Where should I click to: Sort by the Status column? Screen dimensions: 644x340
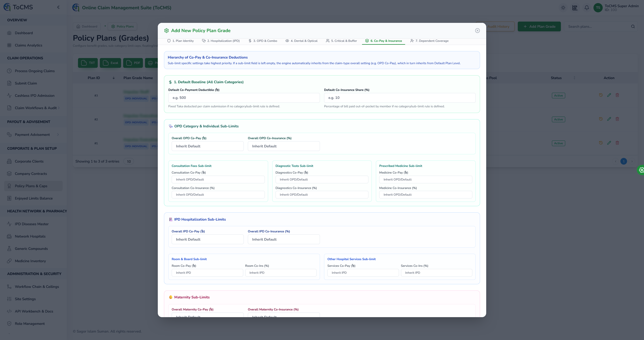pos(574,78)
